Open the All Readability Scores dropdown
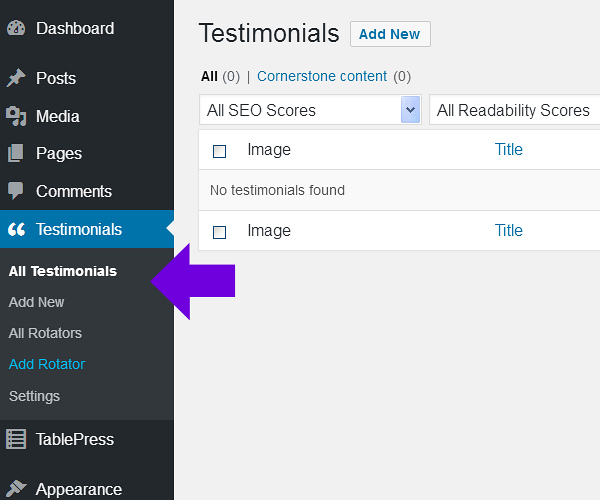The width and height of the screenshot is (600, 500). point(514,110)
